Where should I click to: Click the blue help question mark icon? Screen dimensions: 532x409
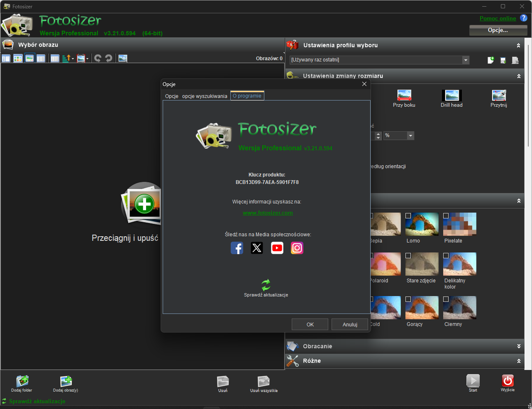tap(524, 18)
